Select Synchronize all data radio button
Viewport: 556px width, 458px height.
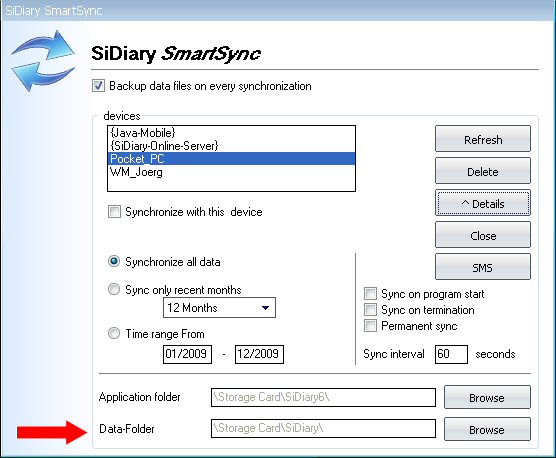tap(114, 262)
